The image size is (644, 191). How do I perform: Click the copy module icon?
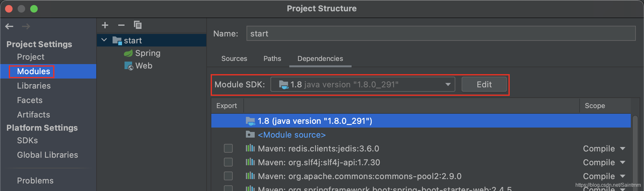[x=138, y=25]
